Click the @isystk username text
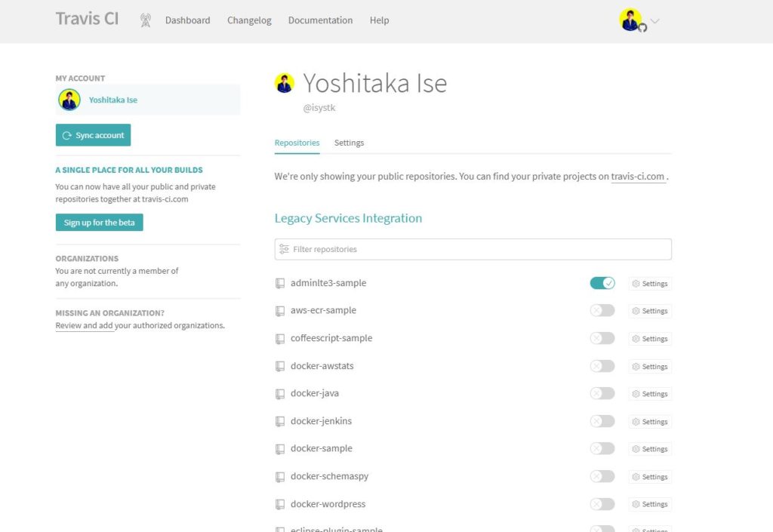The width and height of the screenshot is (773, 532). point(319,107)
